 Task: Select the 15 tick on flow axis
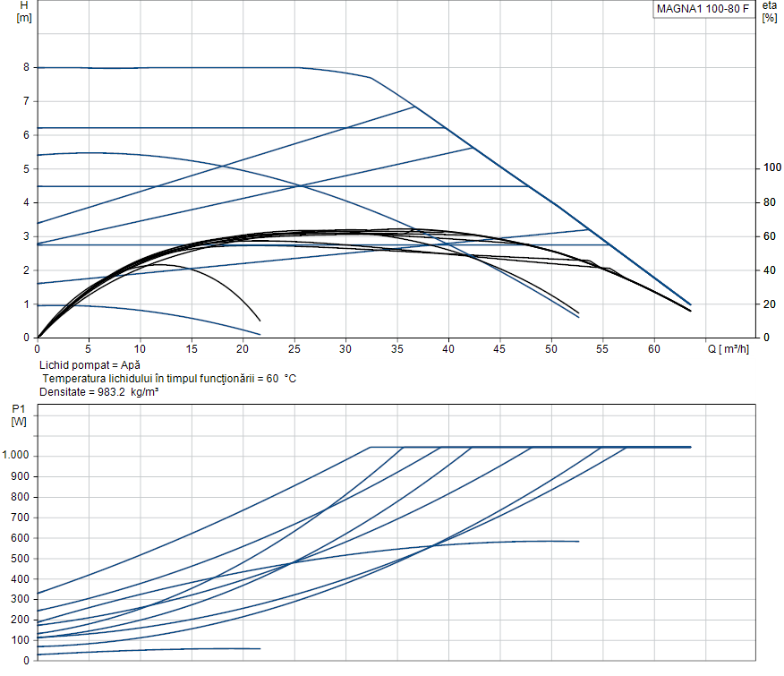coord(192,349)
